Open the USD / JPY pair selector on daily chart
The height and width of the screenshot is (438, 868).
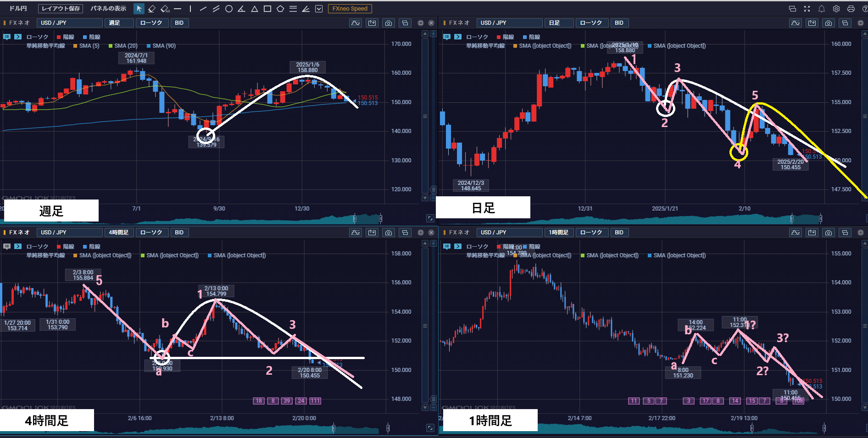[x=509, y=23]
